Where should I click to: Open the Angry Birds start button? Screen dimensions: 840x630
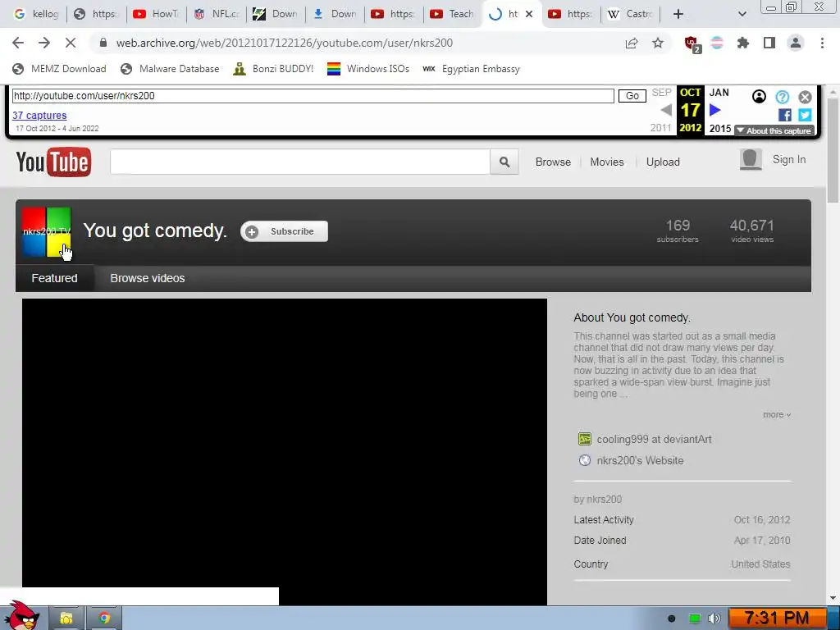[x=21, y=616]
